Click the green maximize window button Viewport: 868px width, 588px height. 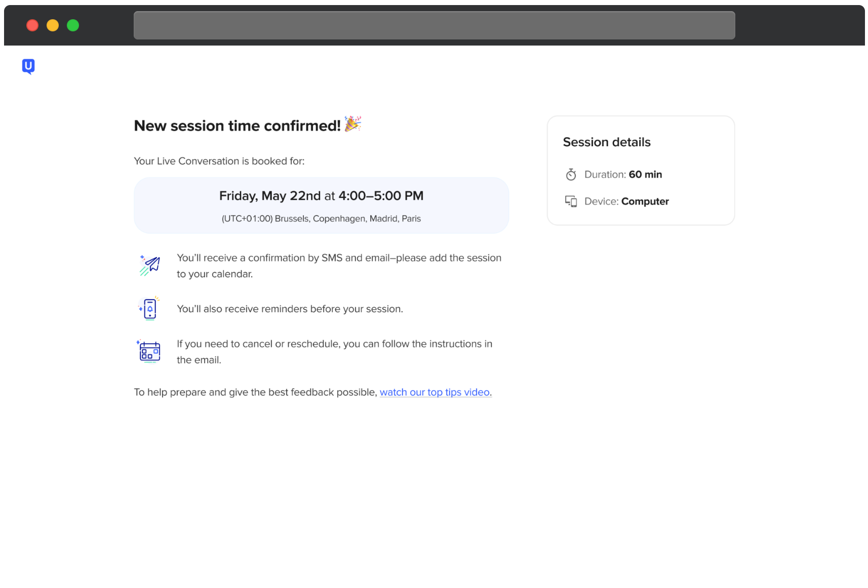[73, 25]
